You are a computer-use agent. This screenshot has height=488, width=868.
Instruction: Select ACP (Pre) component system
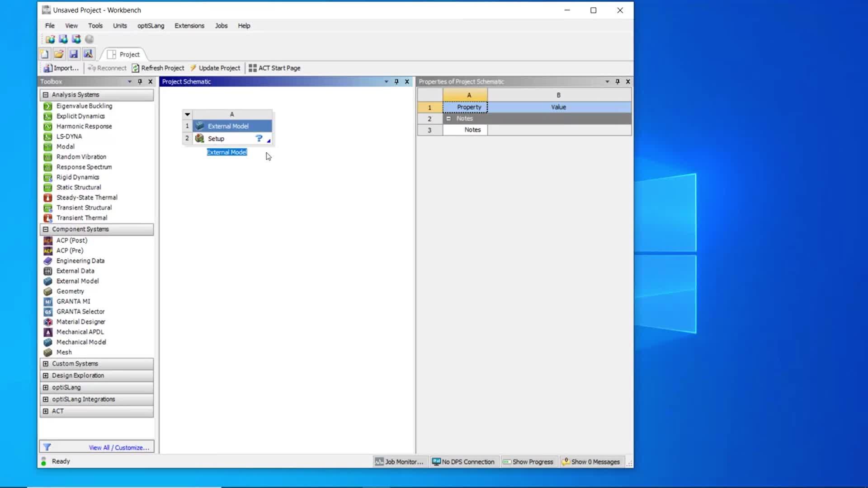coord(70,251)
